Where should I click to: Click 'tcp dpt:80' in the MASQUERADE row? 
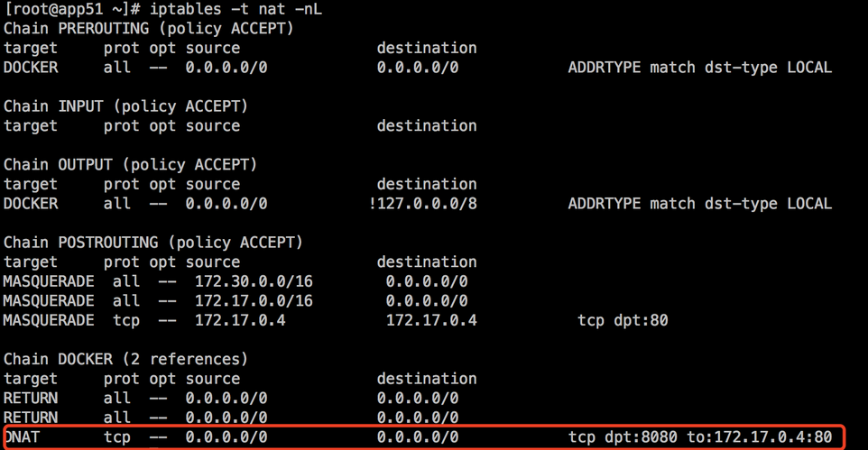[x=623, y=320]
